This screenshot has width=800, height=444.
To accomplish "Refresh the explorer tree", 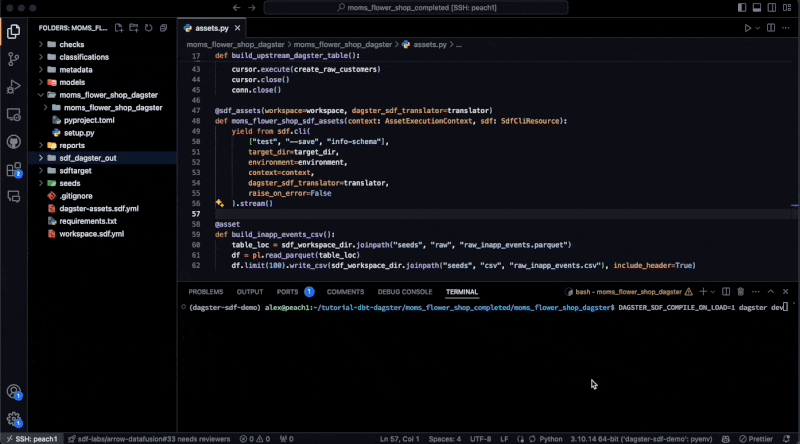I will (x=148, y=28).
